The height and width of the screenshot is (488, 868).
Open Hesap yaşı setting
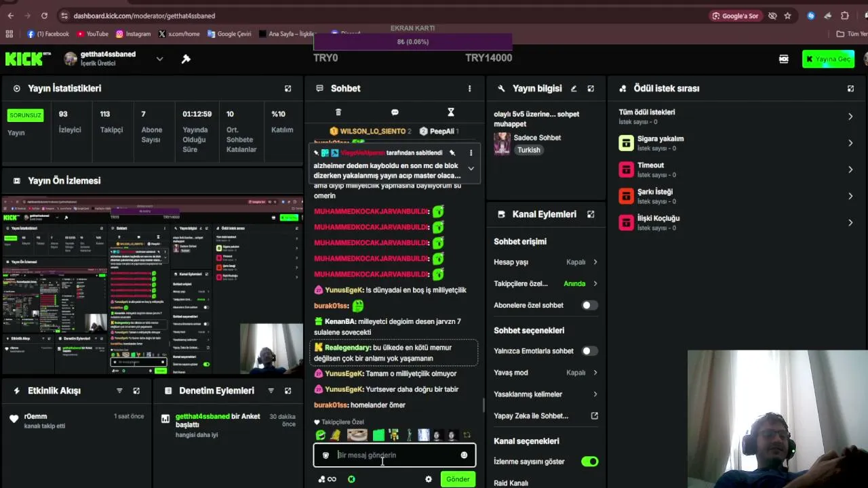click(x=545, y=262)
